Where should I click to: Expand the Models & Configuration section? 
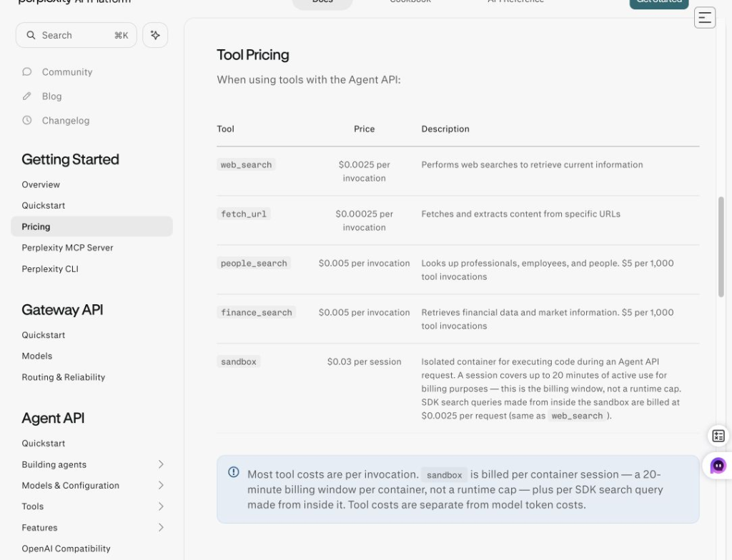click(x=161, y=485)
